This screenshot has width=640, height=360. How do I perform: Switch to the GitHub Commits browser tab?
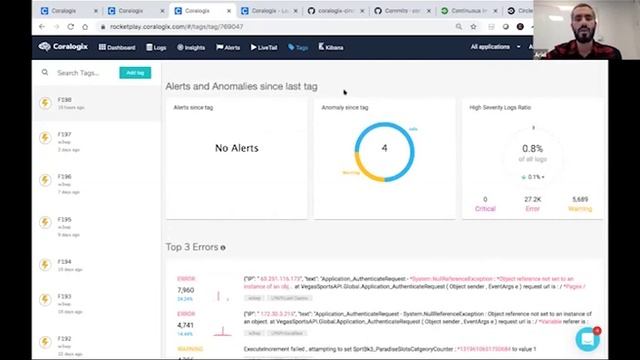click(402, 11)
